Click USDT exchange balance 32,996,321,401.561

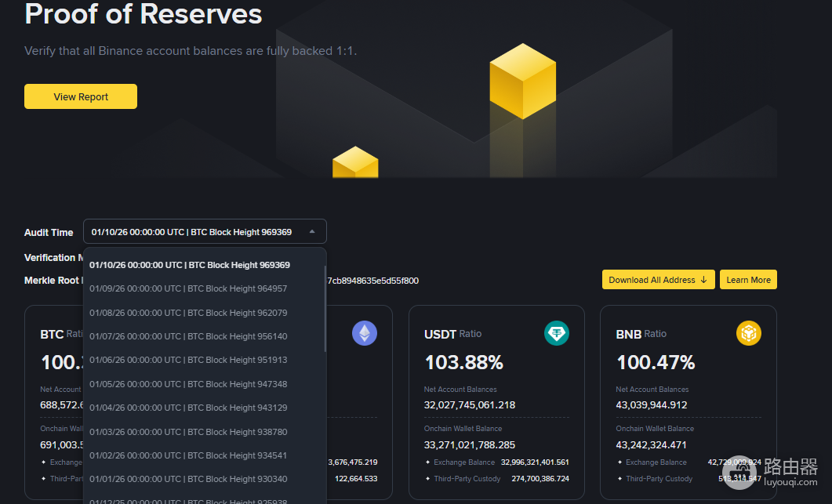[x=535, y=462]
